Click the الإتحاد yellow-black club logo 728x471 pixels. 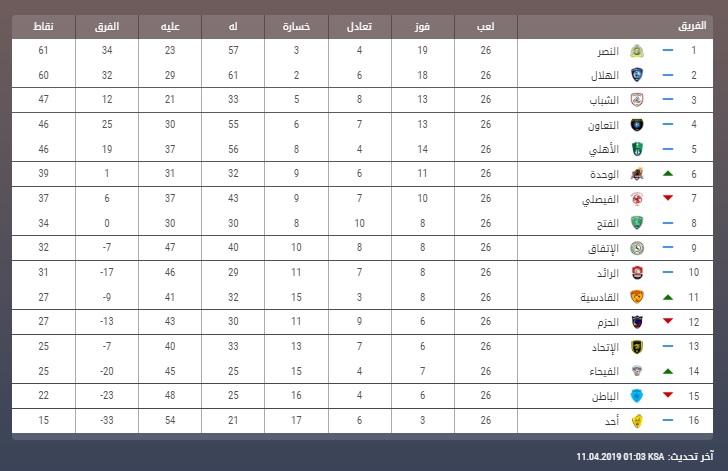(x=637, y=347)
